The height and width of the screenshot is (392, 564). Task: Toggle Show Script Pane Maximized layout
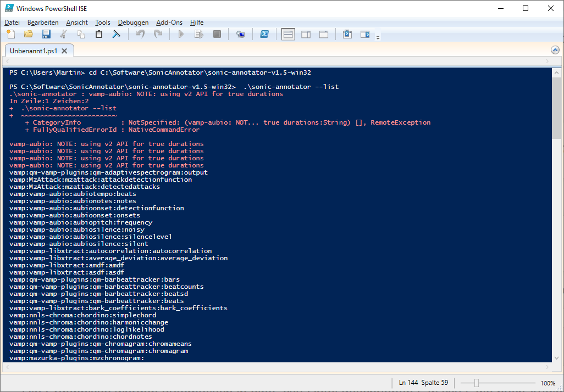323,33
